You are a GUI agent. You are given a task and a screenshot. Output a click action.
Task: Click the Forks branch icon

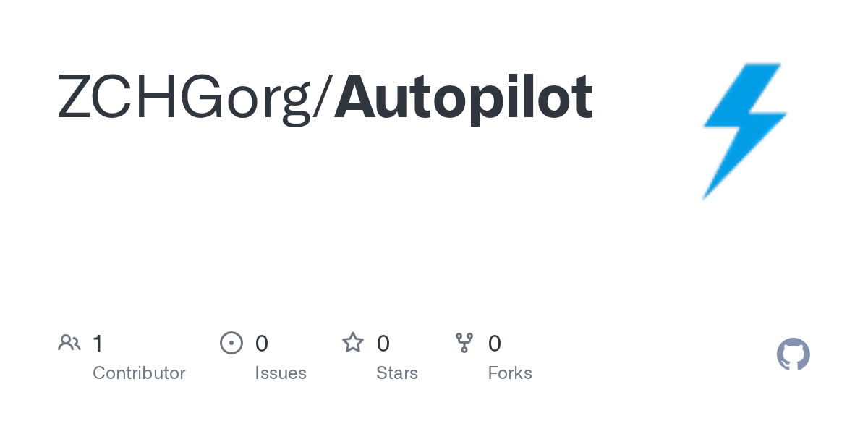464,343
